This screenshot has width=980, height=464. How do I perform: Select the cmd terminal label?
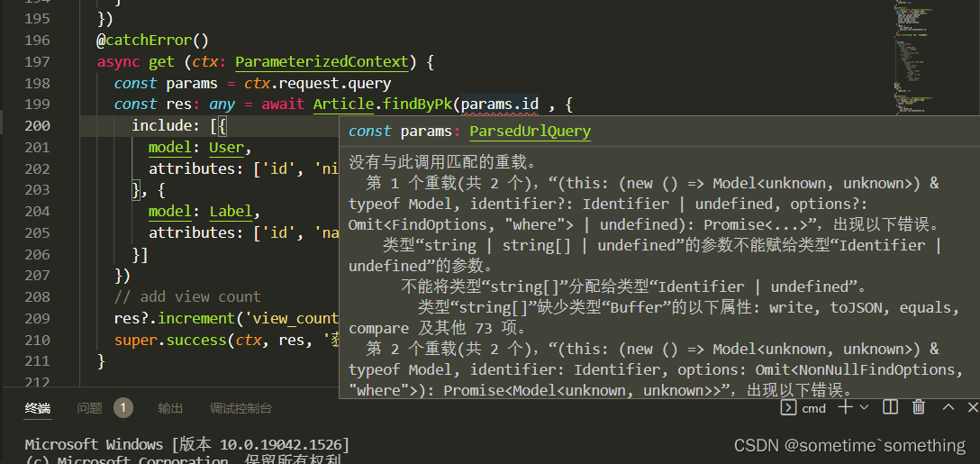coord(813,408)
